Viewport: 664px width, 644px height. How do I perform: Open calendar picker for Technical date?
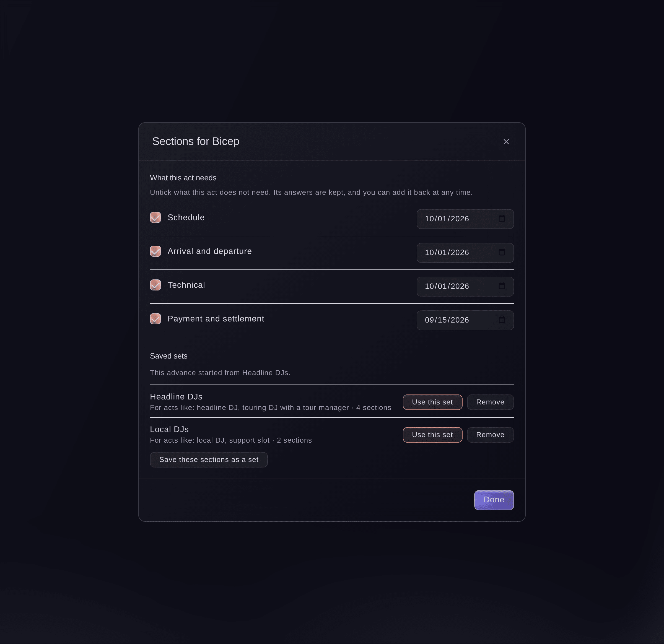[x=502, y=286]
